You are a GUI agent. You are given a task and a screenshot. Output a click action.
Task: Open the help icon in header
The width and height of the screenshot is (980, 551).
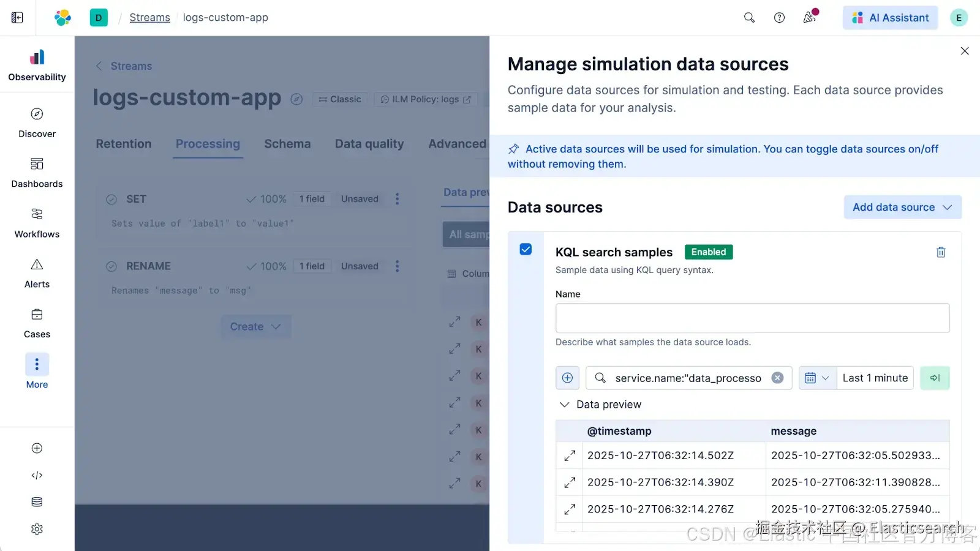779,18
